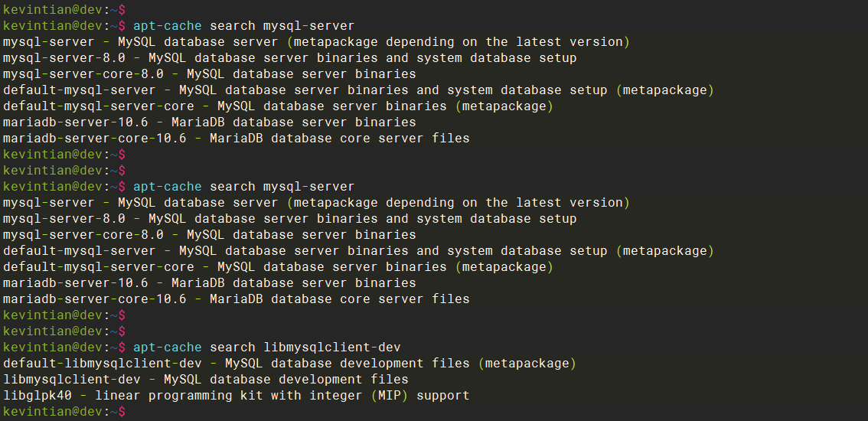The height and width of the screenshot is (421, 868).
Task: Click mariadb-server-core-10.6 in the second search output
Action: [94, 299]
